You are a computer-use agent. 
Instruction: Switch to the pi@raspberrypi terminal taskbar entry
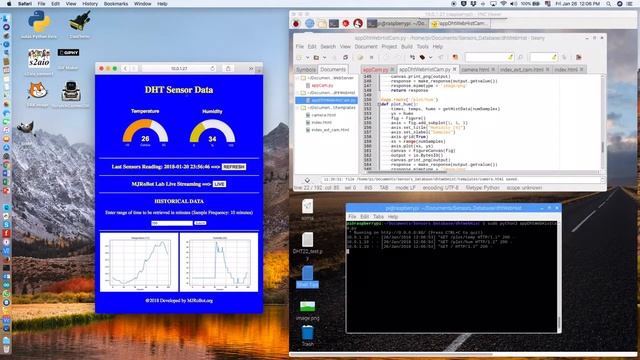coord(397,24)
